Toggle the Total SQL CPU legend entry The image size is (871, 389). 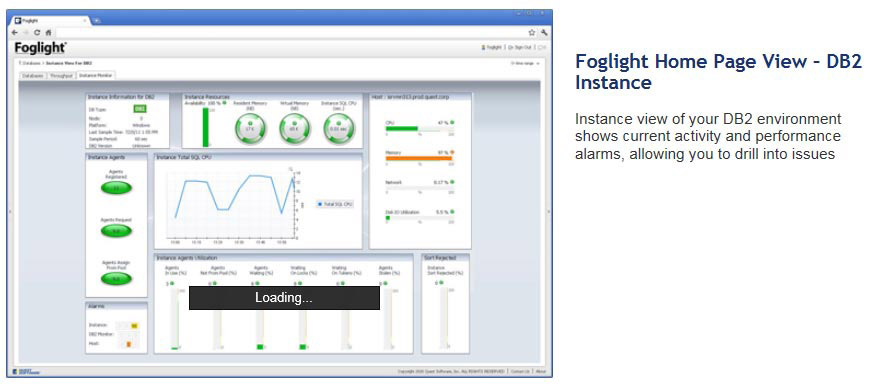coord(335,205)
